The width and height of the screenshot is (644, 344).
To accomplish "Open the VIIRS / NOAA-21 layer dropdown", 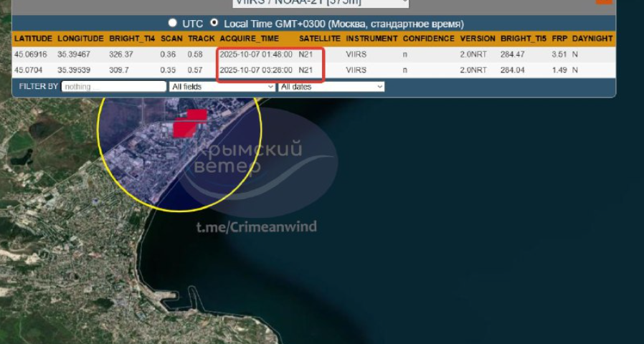I will [x=320, y=3].
